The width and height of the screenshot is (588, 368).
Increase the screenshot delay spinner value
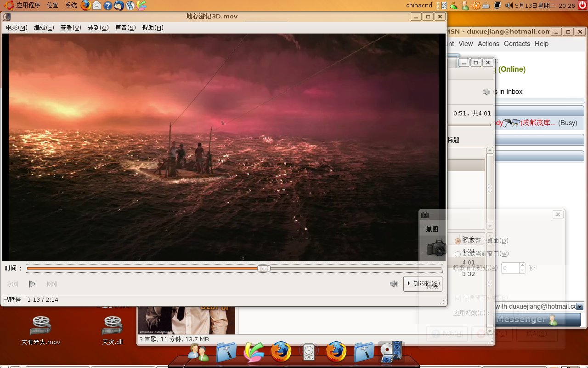tap(522, 265)
